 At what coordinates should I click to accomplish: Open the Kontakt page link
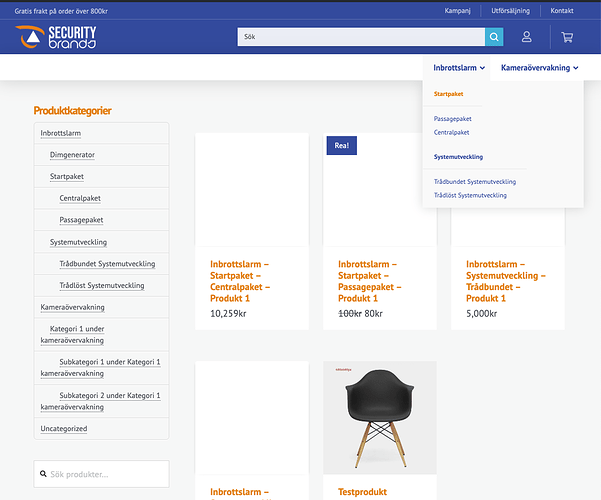562,11
